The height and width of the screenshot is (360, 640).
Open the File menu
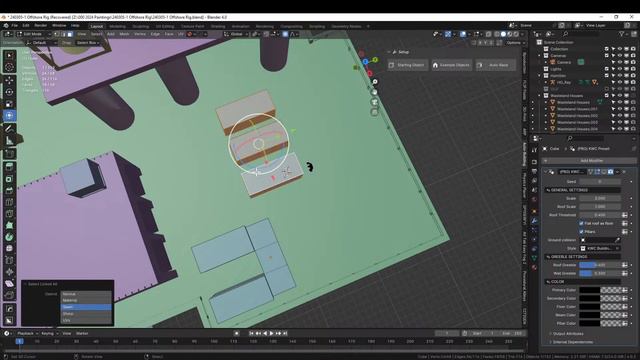(x=15, y=26)
